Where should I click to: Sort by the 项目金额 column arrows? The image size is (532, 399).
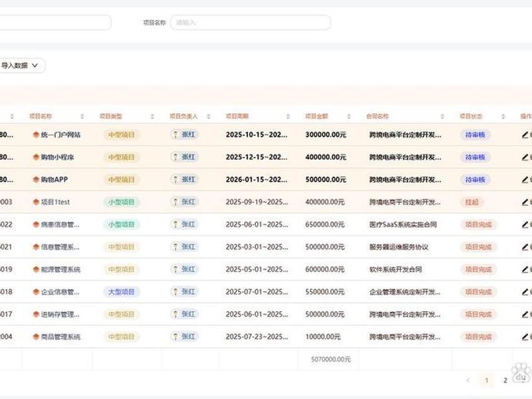point(348,116)
